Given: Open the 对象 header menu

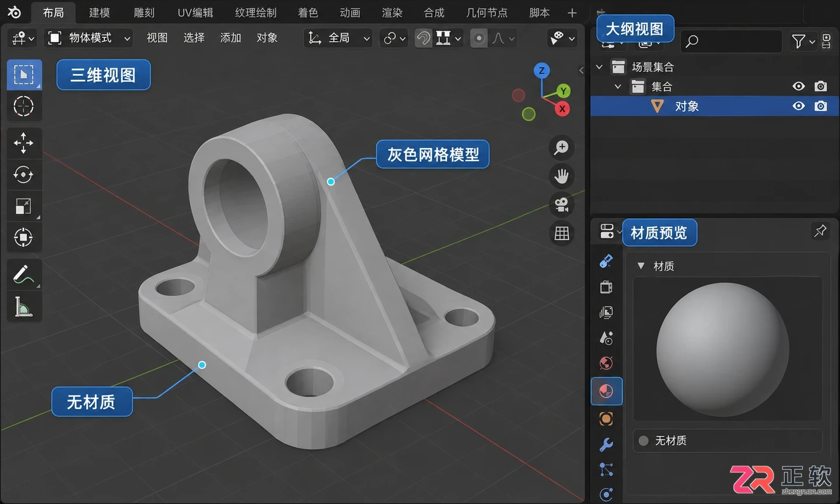Looking at the screenshot, I should tap(267, 38).
